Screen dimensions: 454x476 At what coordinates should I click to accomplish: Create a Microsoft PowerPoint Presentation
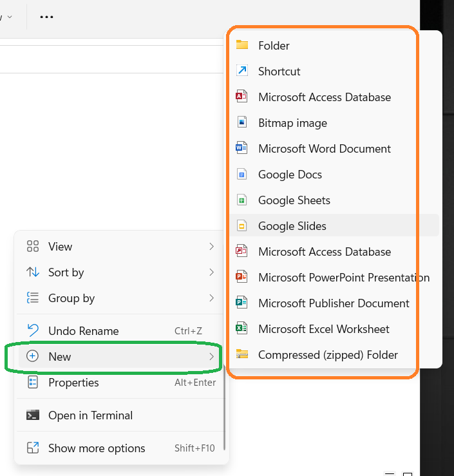click(x=334, y=278)
